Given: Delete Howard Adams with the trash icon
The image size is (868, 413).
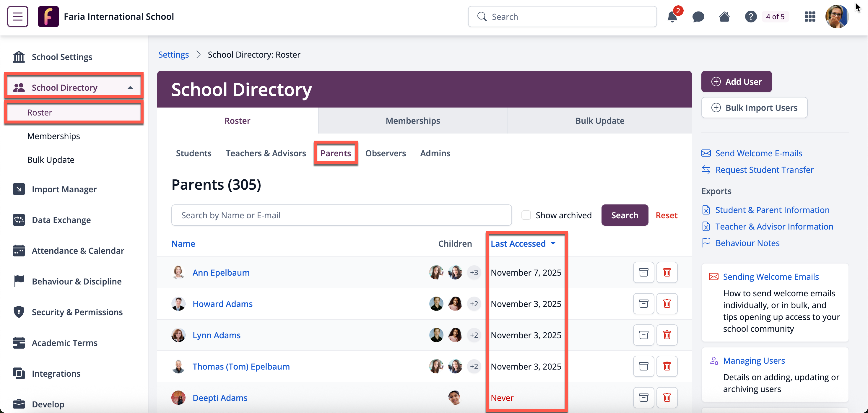Looking at the screenshot, I should pyautogui.click(x=667, y=303).
